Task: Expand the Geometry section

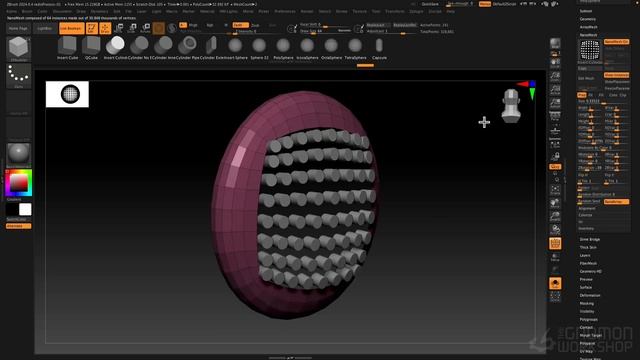Action: 588,19
